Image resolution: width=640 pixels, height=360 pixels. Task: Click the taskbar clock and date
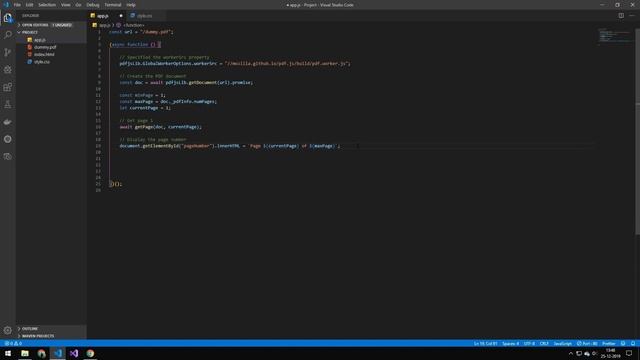point(610,353)
